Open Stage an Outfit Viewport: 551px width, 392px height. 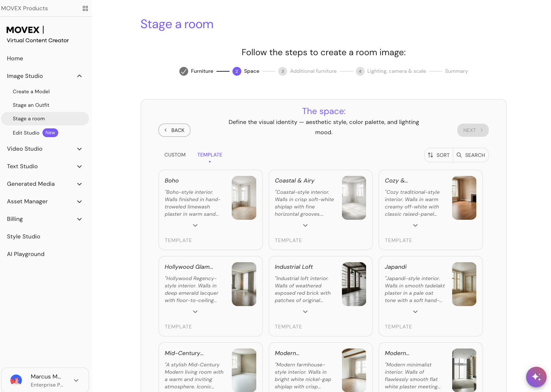31,105
